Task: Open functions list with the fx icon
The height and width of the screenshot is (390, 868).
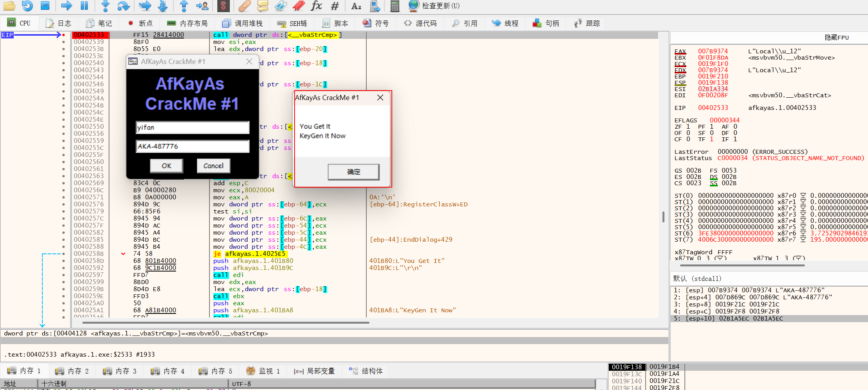Action: (x=316, y=5)
